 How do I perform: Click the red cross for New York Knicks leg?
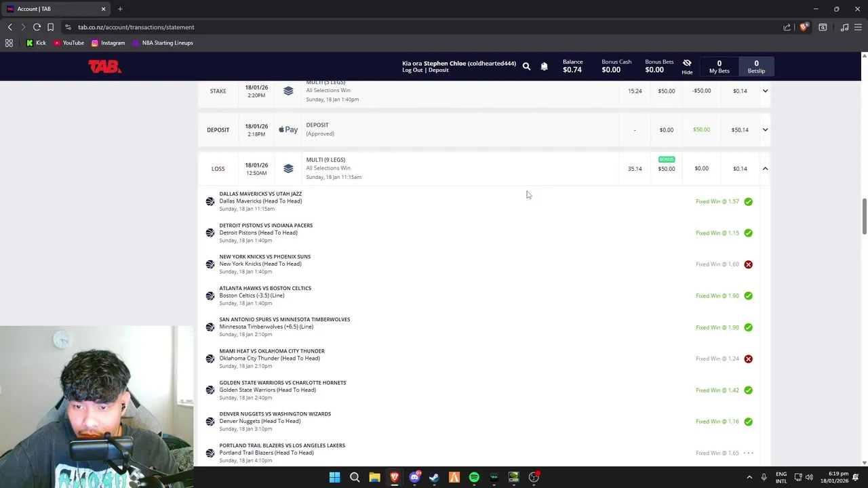[x=748, y=264]
